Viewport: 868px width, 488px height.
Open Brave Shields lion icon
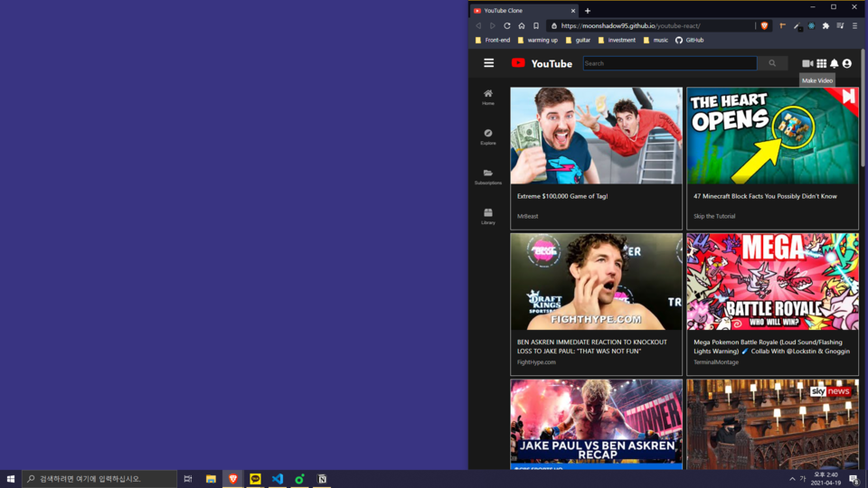tap(764, 25)
